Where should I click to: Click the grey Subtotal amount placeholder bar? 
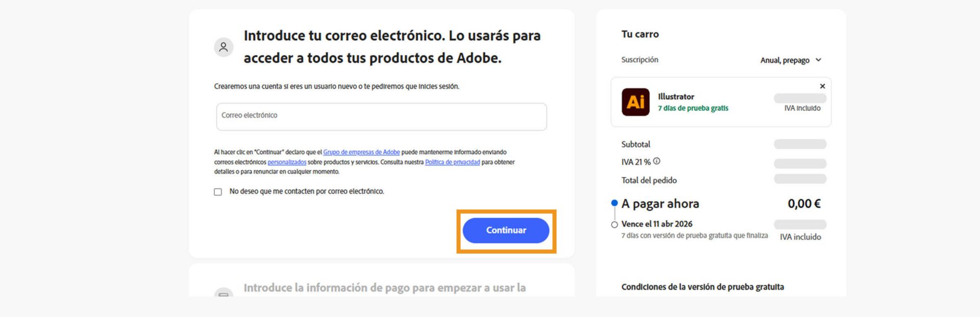(800, 144)
